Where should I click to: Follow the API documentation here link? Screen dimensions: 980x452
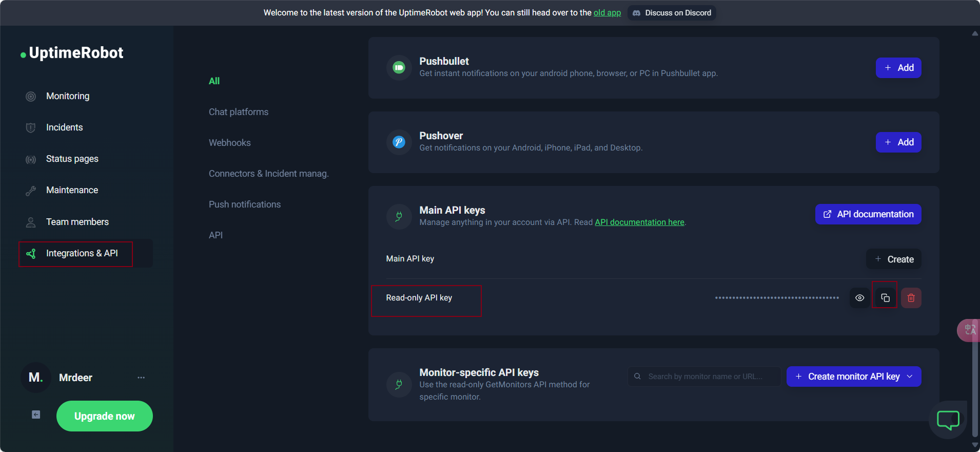[x=639, y=222]
